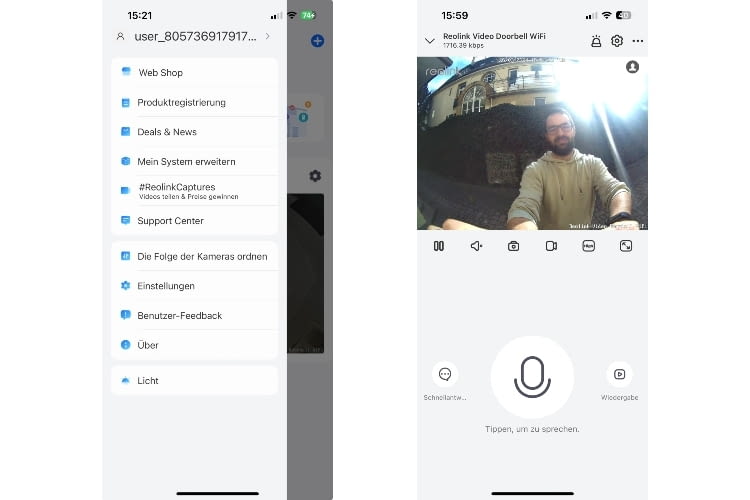Toggle the speaker volume icon
The height and width of the screenshot is (500, 750).
coord(476,246)
